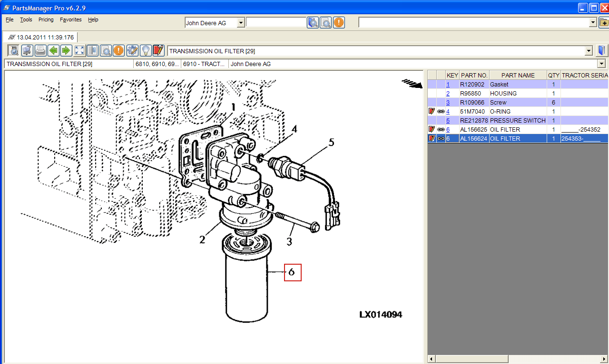Sort by the PART NO. column header
Image resolution: width=609 pixels, height=364 pixels.
[x=474, y=75]
